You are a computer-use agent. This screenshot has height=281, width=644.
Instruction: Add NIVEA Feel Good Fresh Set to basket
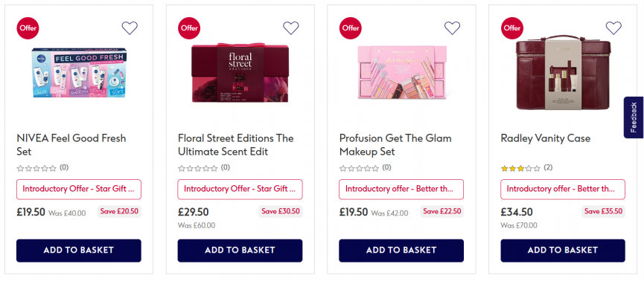point(79,251)
